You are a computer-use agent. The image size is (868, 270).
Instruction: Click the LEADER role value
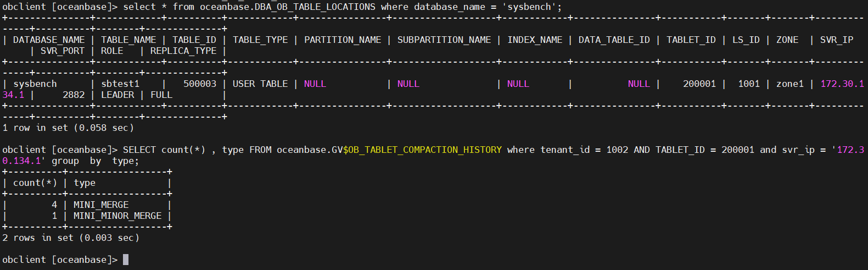point(117,95)
